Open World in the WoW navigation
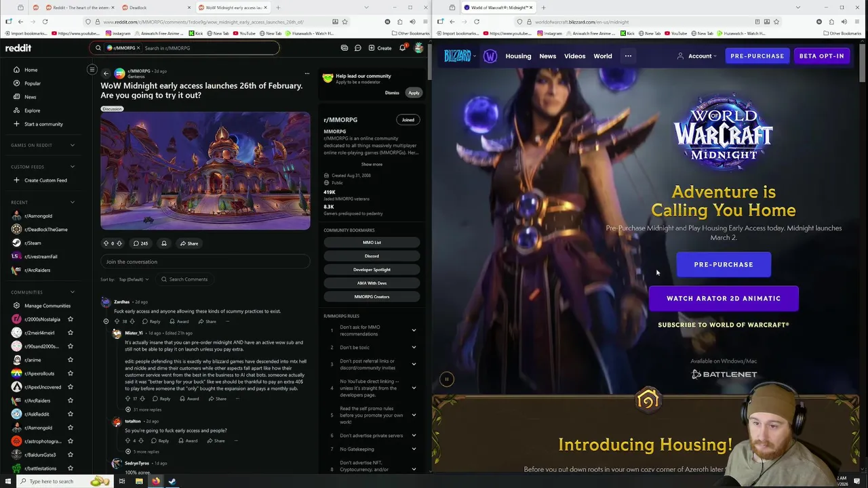The width and height of the screenshot is (868, 488). click(603, 56)
